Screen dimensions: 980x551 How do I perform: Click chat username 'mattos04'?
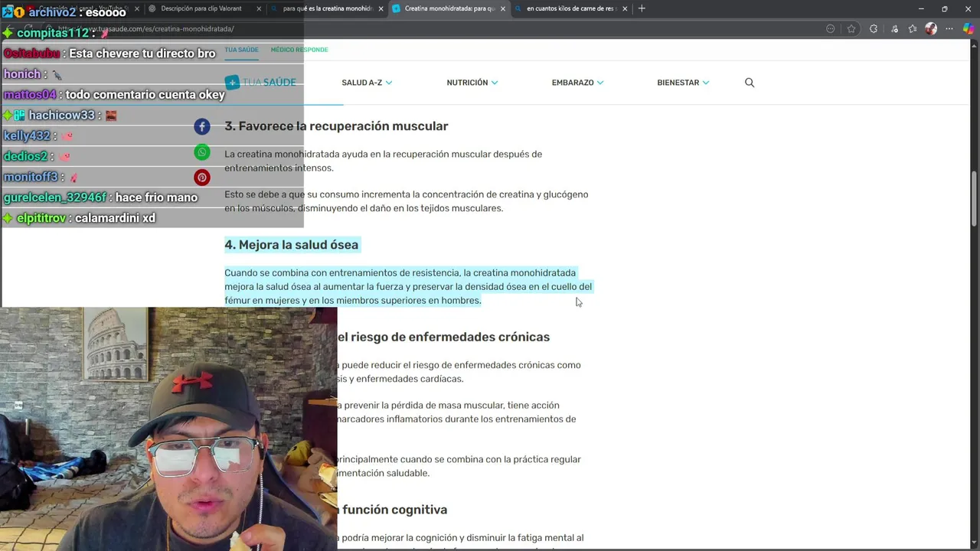click(30, 95)
